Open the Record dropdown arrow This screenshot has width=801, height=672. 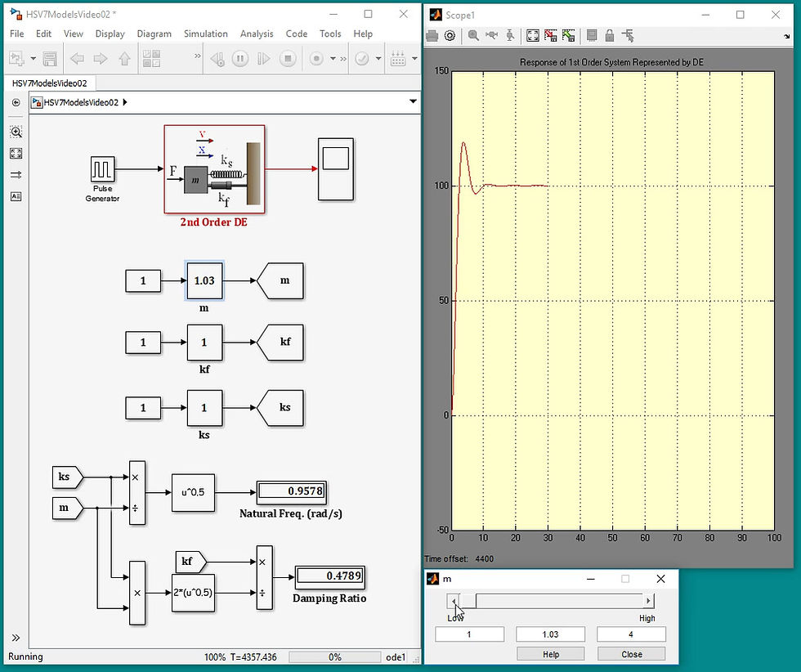pos(333,59)
